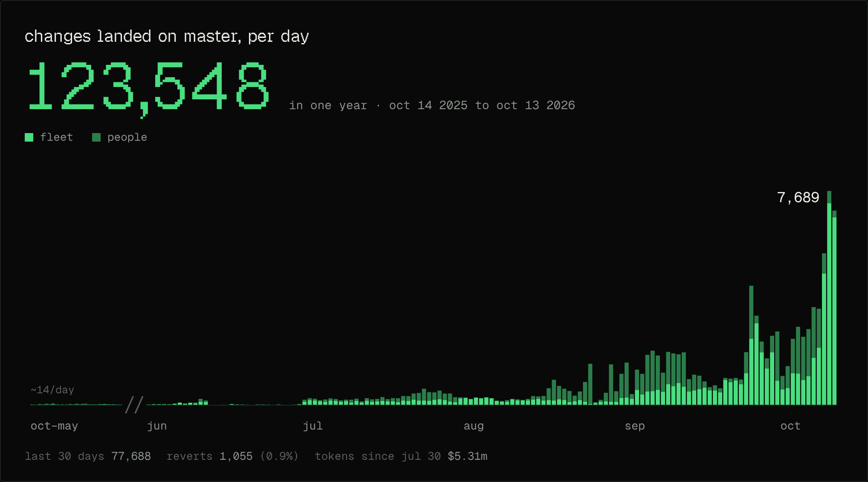868x482 pixels.
Task: Click the 'oct' axis label
Action: (x=790, y=426)
